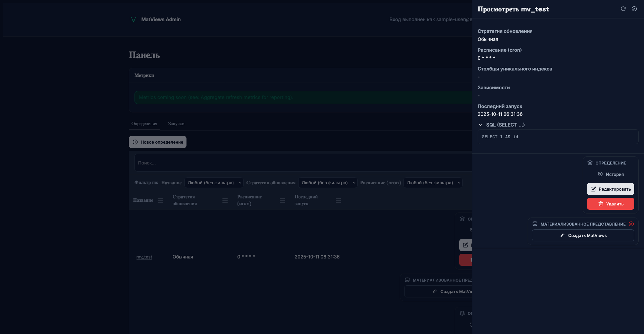Click menu icon of Последний запуск column
Viewport: 644px width, 334px height.
[338, 200]
